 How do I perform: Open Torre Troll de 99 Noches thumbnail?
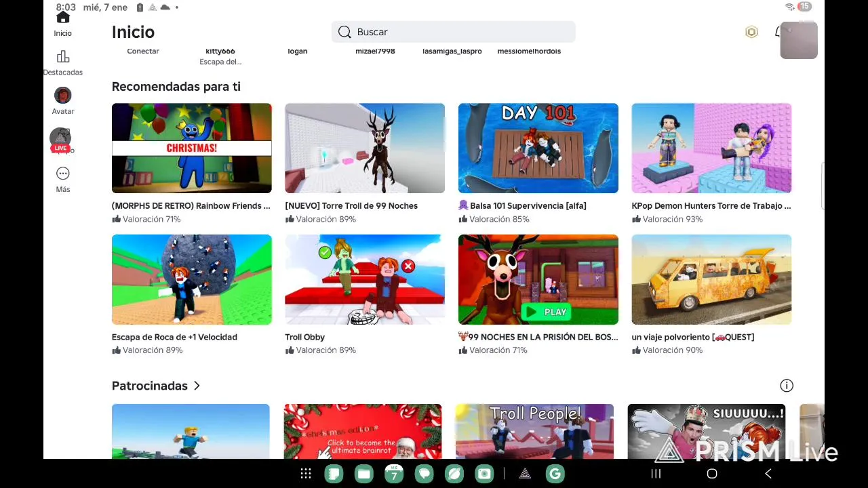click(x=365, y=148)
